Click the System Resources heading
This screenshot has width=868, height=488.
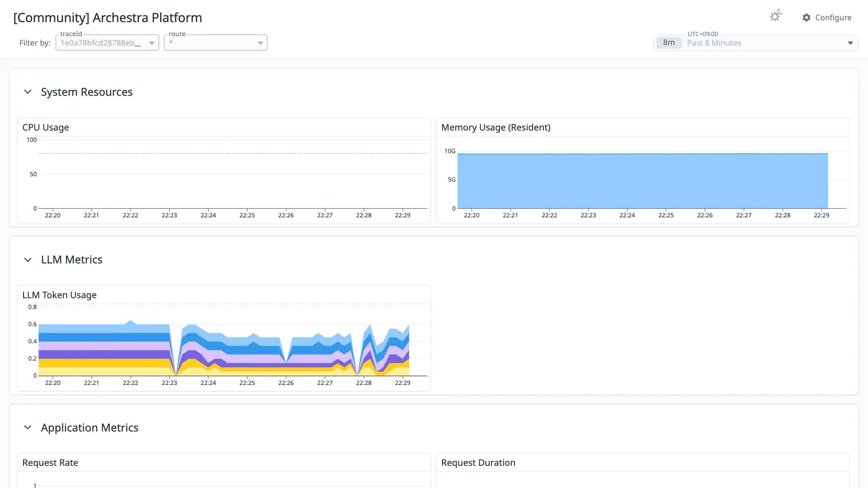coord(87,92)
